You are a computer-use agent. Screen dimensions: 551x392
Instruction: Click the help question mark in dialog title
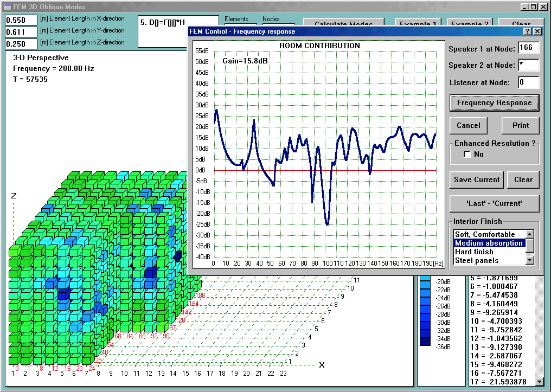pyautogui.click(x=528, y=31)
